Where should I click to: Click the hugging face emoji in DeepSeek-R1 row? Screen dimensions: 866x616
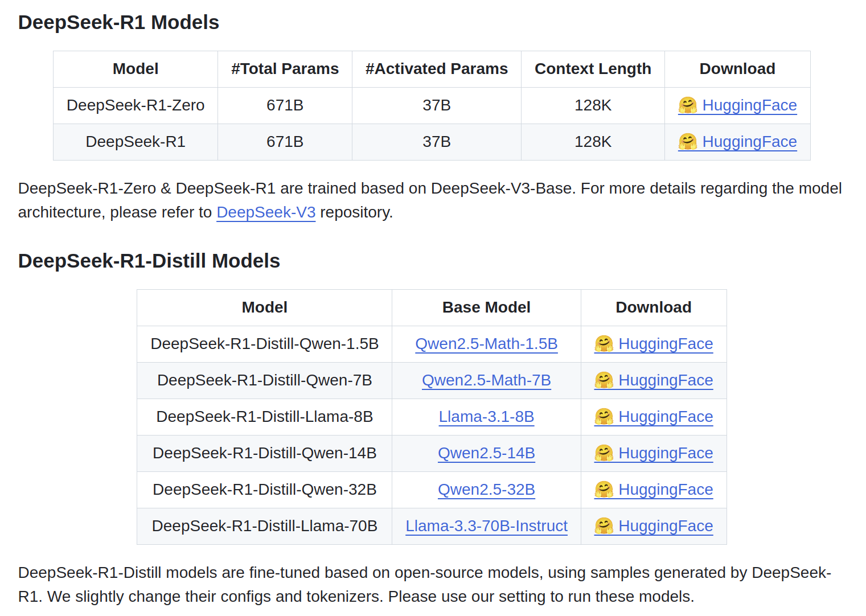pyautogui.click(x=687, y=142)
